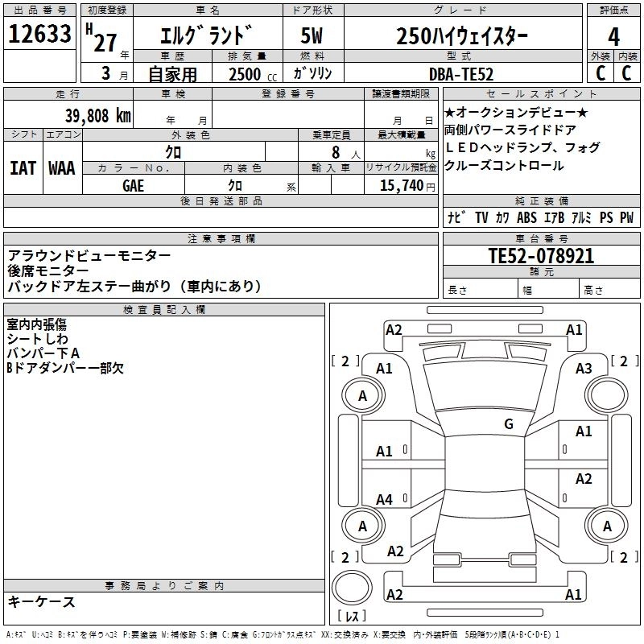Click the registration month value 3月
Image resolution: width=644 pixels, height=644 pixels.
[x=115, y=74]
